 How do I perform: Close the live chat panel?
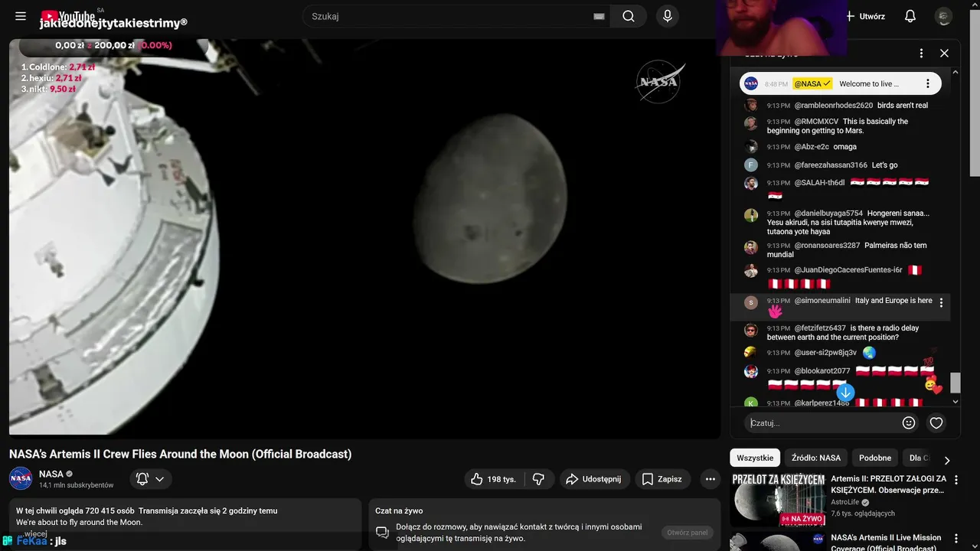(944, 54)
